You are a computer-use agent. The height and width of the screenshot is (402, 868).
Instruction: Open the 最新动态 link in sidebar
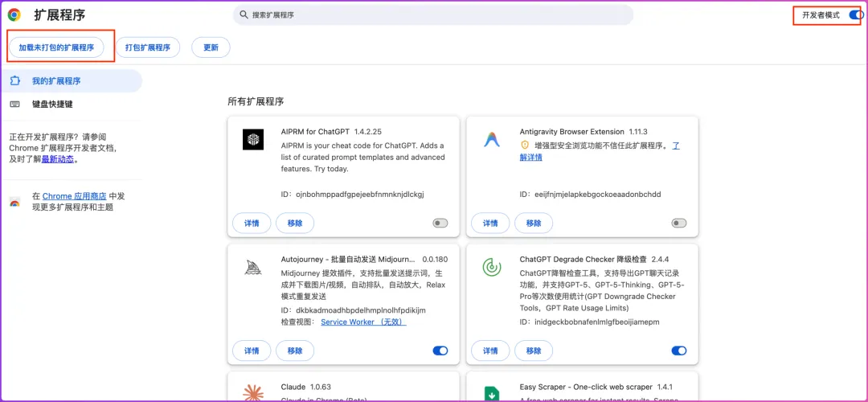tap(58, 160)
